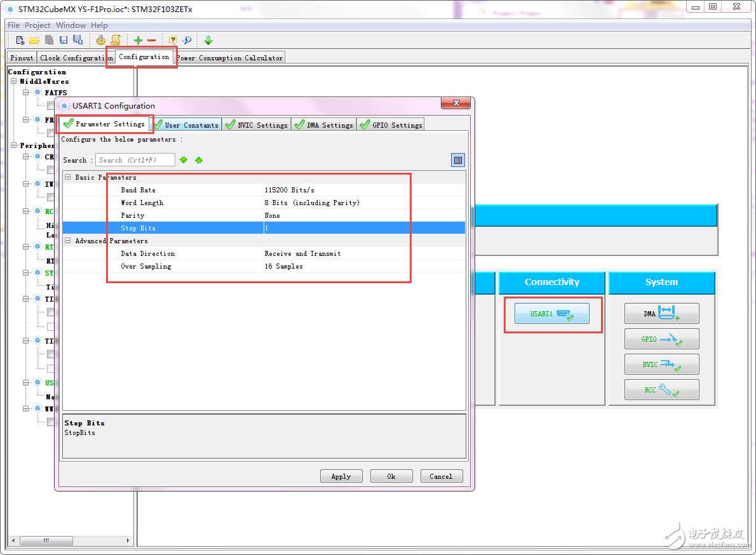Click the greyed-out document toolbar icon

49,40
